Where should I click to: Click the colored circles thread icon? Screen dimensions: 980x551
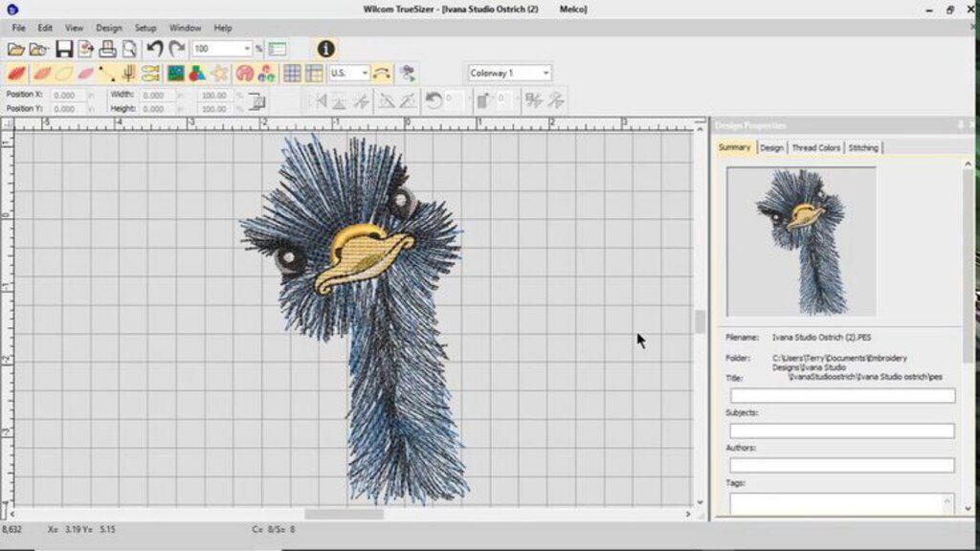pos(266,73)
